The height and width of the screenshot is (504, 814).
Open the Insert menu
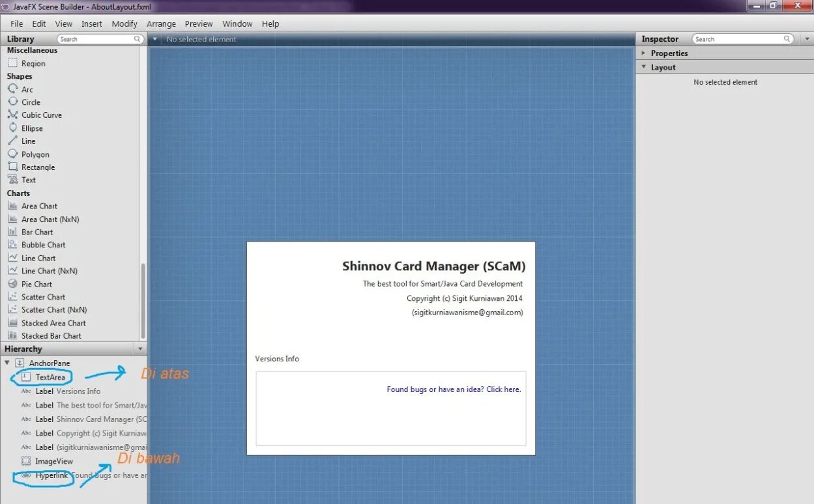(92, 23)
